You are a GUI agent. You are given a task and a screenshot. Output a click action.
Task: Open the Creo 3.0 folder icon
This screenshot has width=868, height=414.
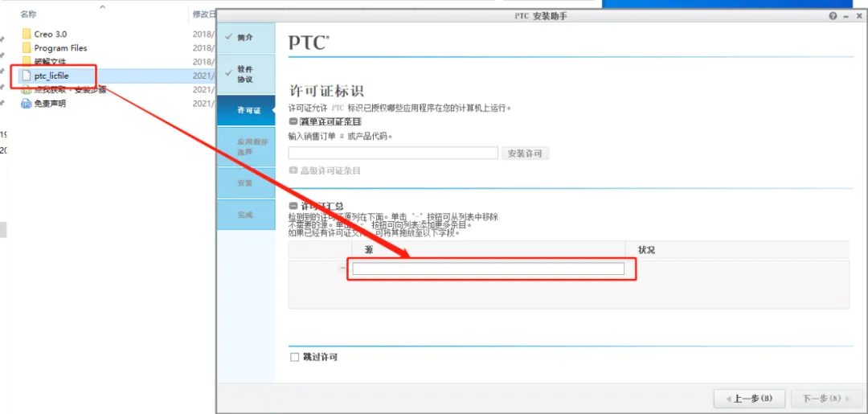click(26, 34)
